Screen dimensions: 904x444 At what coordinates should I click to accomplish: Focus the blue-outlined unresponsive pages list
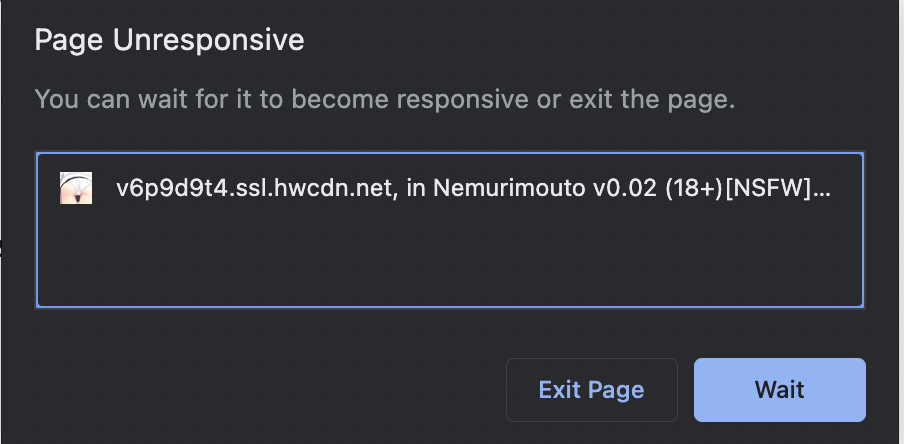coord(450,230)
